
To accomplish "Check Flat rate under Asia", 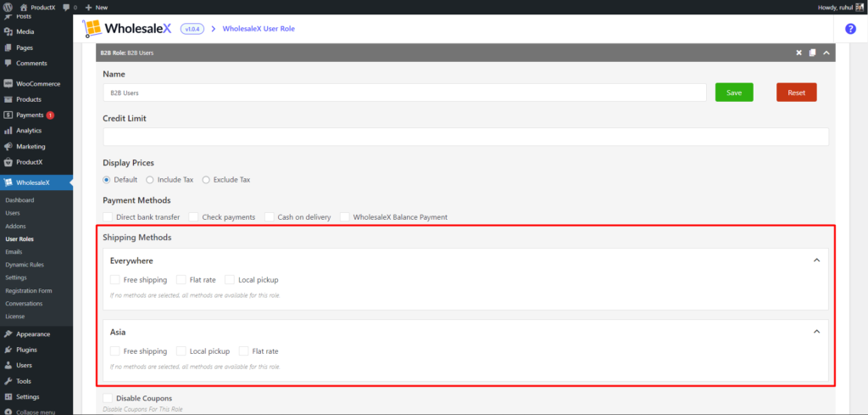I will coord(243,351).
